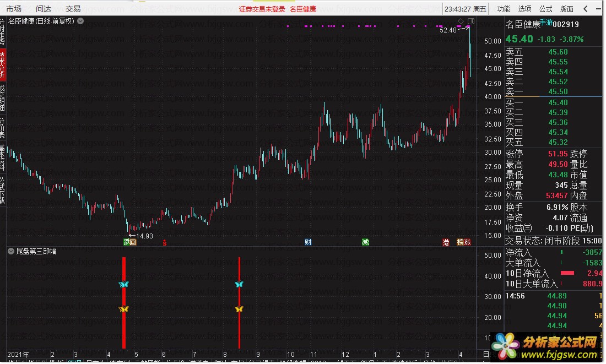
Task: Click the current price 45.40 headline
Action: point(520,39)
